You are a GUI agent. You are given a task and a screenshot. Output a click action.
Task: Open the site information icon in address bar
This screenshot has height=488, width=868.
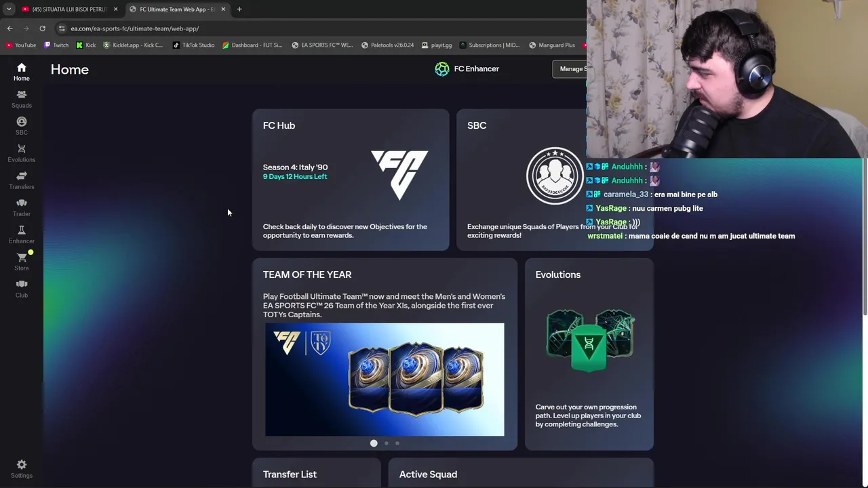coord(62,28)
